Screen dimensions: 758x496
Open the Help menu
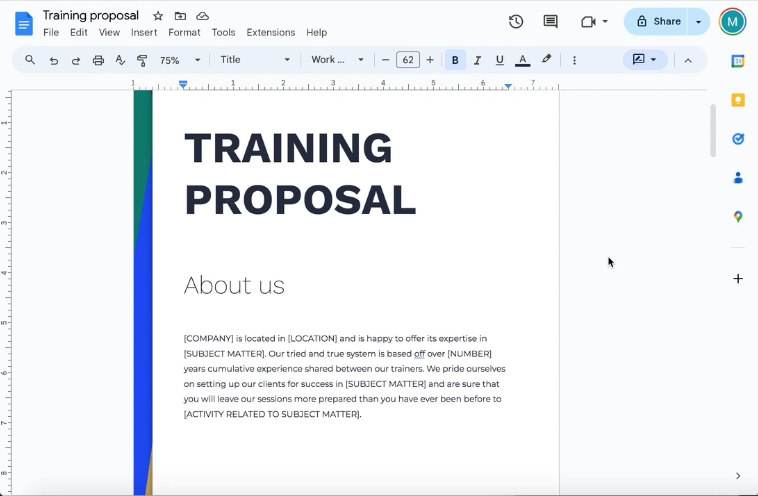click(317, 32)
